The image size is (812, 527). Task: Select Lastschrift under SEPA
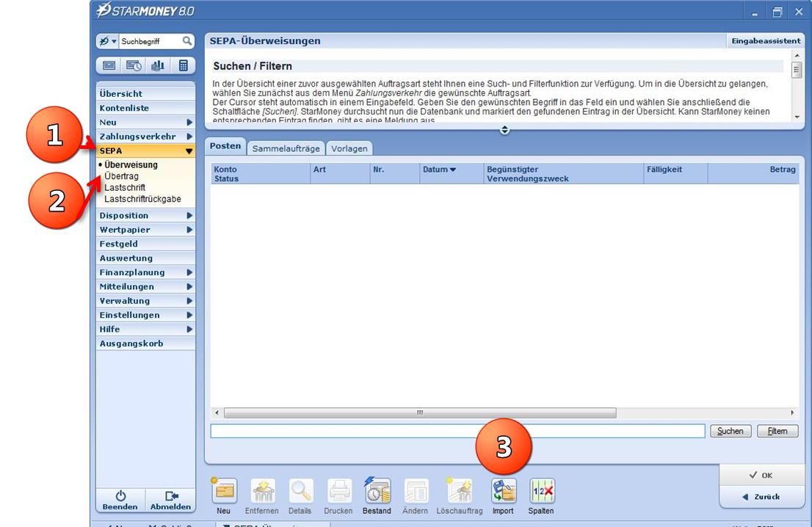tap(125, 188)
